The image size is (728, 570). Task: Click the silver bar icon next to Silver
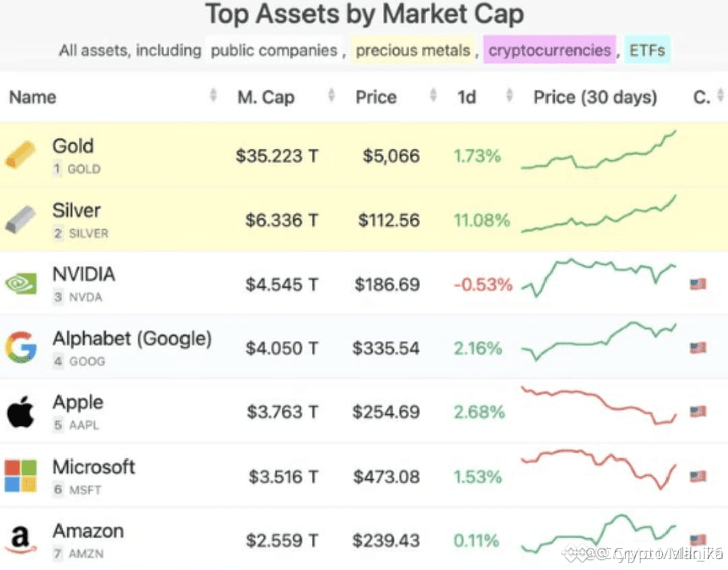[x=20, y=220]
